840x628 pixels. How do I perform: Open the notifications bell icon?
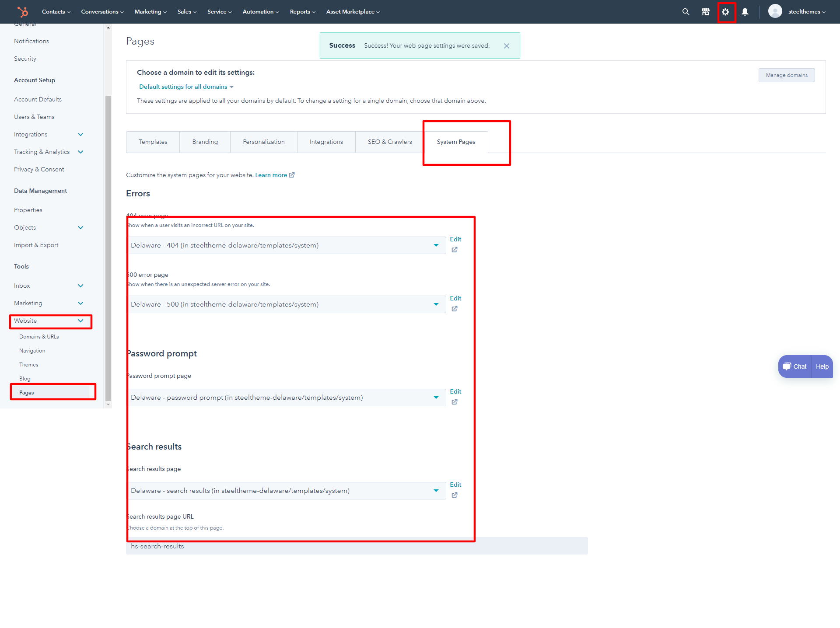tap(745, 12)
